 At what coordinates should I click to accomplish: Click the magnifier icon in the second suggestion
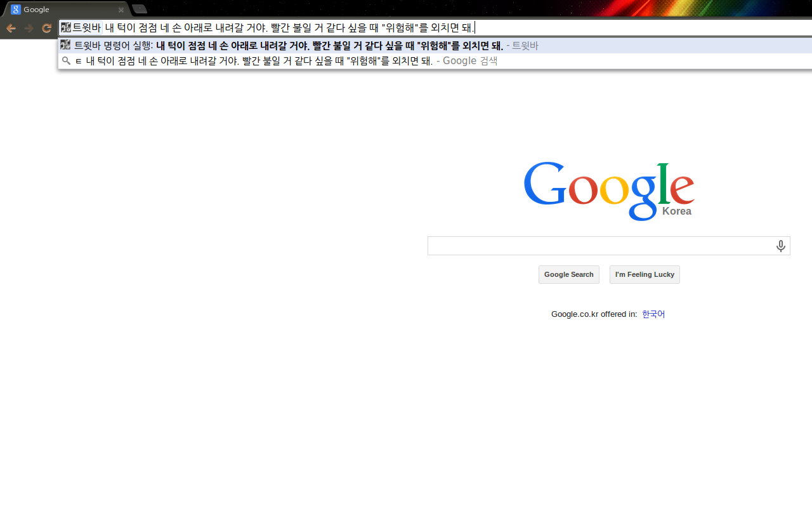(x=65, y=61)
